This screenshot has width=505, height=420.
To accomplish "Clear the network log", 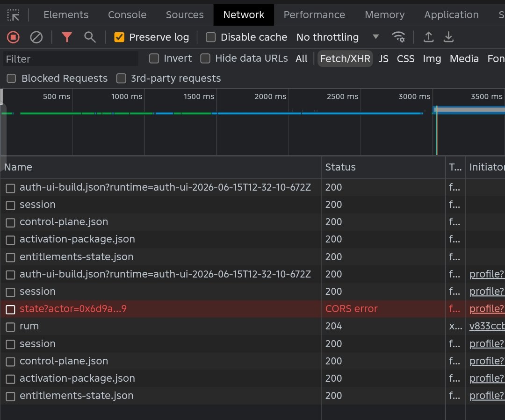I will coord(36,37).
